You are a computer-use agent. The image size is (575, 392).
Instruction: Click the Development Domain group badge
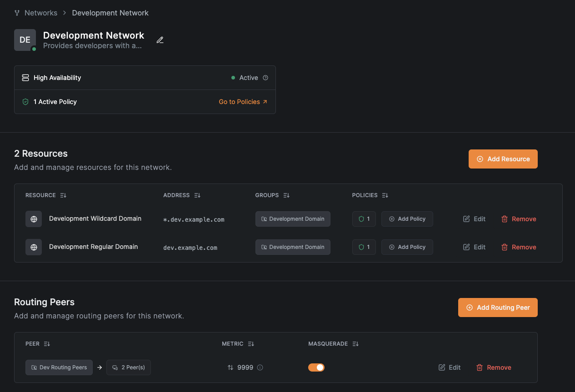pos(293,218)
